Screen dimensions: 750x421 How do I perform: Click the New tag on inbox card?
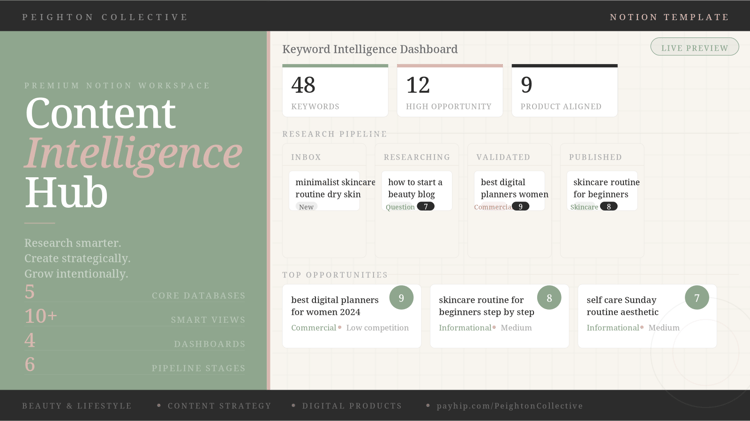(x=306, y=207)
